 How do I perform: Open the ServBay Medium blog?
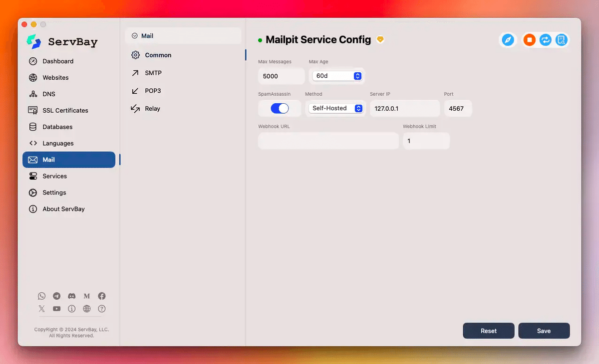pos(87,296)
